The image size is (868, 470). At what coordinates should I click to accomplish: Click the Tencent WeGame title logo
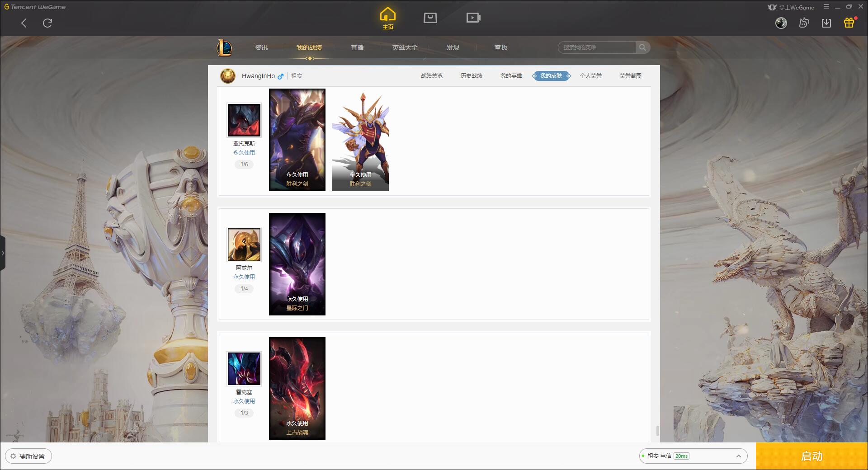[x=35, y=7]
